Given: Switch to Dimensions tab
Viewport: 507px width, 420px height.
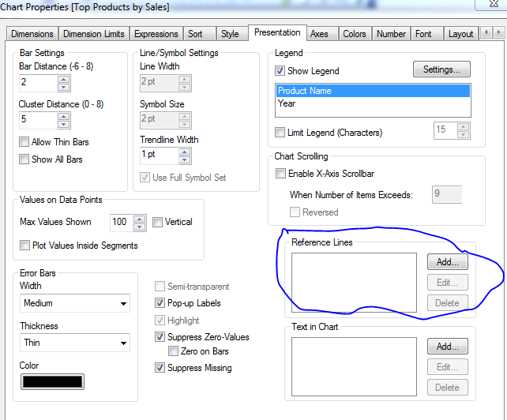Looking at the screenshot, I should click(32, 34).
